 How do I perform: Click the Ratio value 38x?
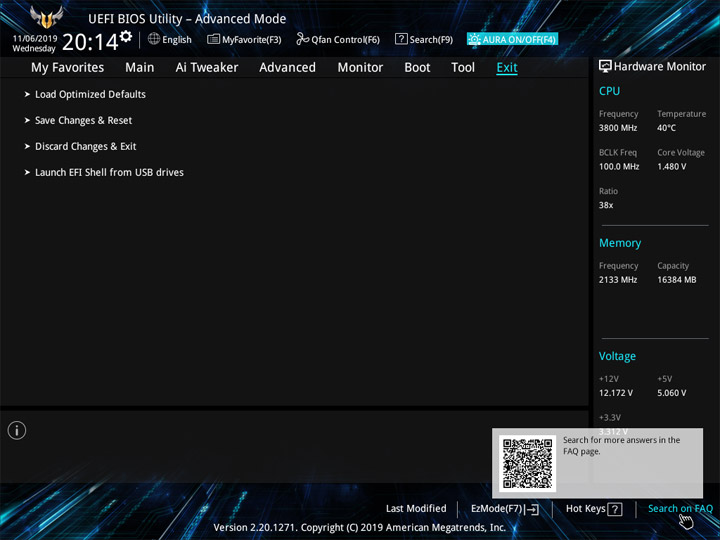pyautogui.click(x=606, y=205)
